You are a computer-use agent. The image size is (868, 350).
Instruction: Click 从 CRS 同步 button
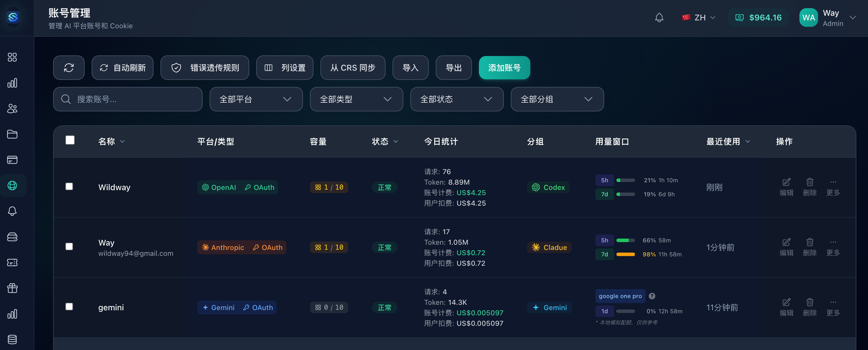click(353, 68)
